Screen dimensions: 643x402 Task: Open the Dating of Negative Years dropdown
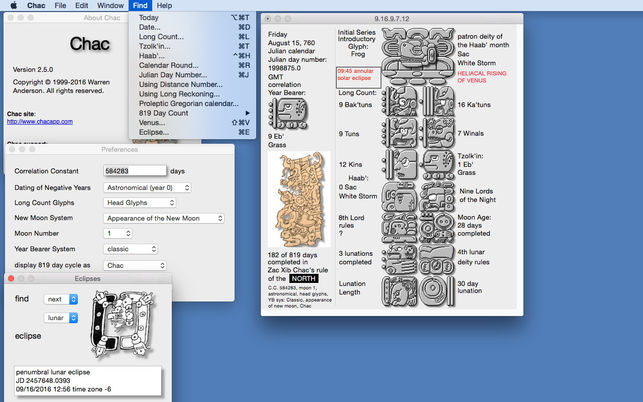point(147,187)
